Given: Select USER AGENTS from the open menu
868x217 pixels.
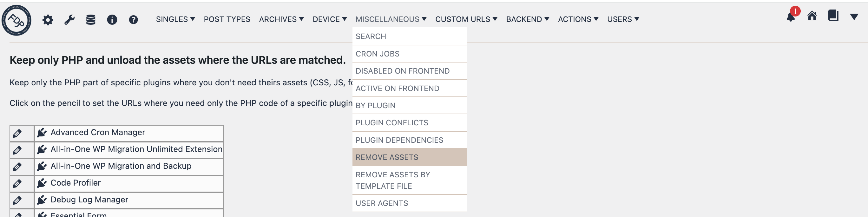Looking at the screenshot, I should (381, 203).
